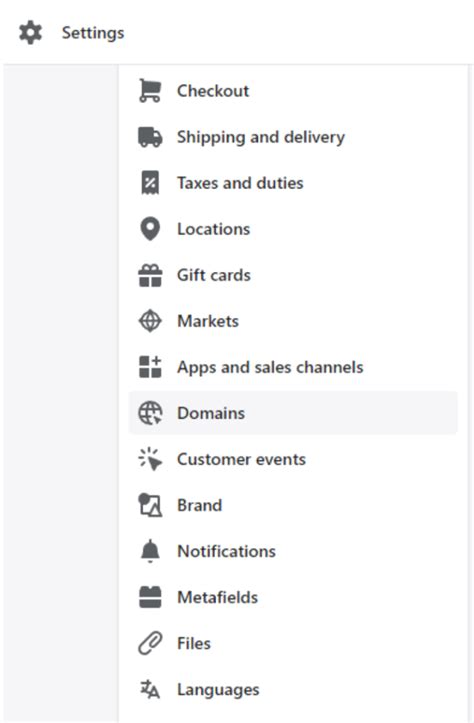
Task: Open the Domains settings page
Action: [x=293, y=413]
